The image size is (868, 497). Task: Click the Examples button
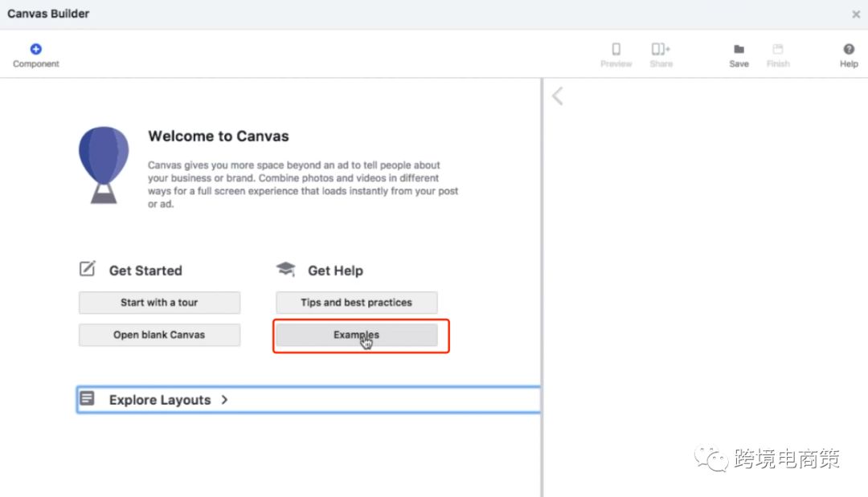click(356, 335)
